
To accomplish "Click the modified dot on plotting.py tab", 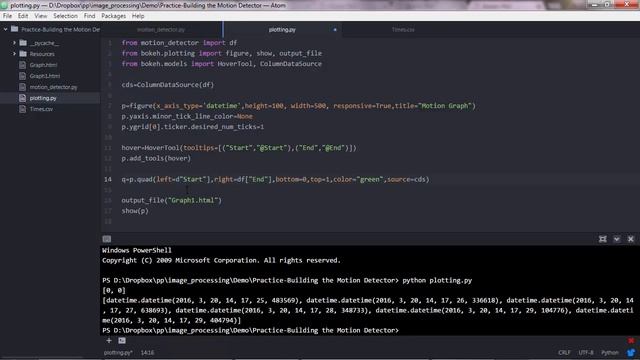I will pos(335,30).
